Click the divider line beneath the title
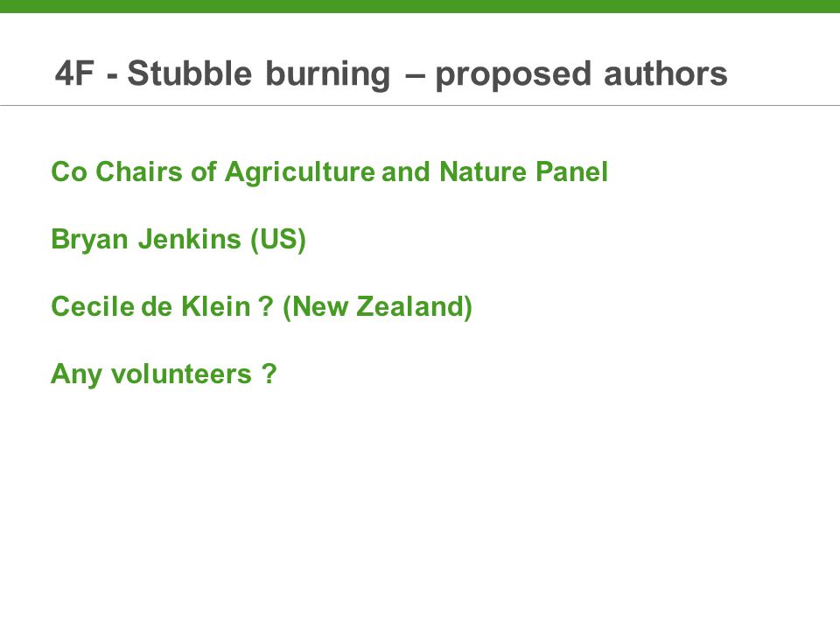Viewport: 840px width, 630px height. tap(420, 106)
